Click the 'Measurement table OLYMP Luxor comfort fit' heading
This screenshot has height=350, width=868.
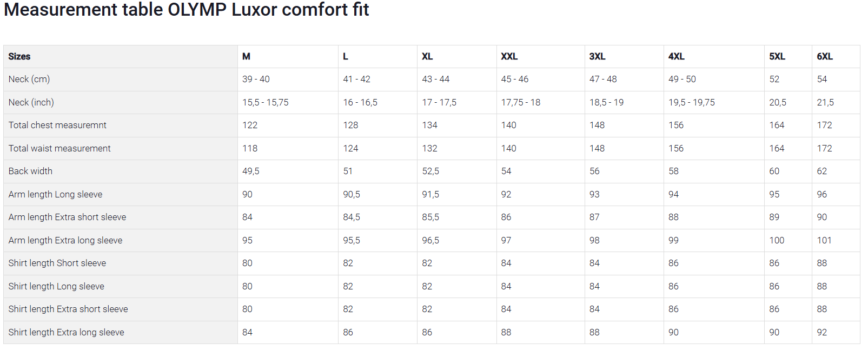(186, 10)
